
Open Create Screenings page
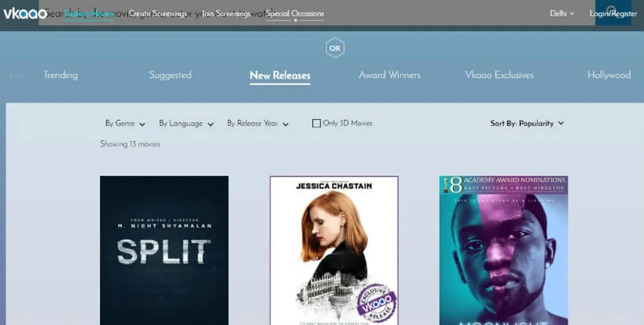[157, 14]
